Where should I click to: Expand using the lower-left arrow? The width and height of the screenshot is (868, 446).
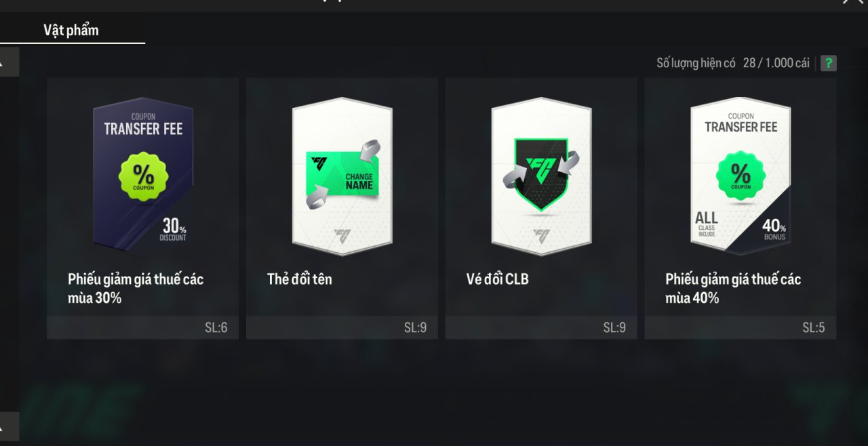tap(9, 426)
